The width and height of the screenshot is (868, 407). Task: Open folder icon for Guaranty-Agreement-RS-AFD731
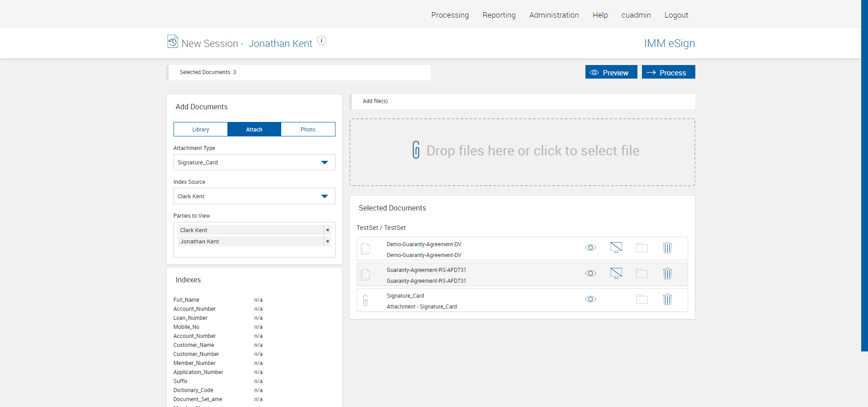click(642, 273)
